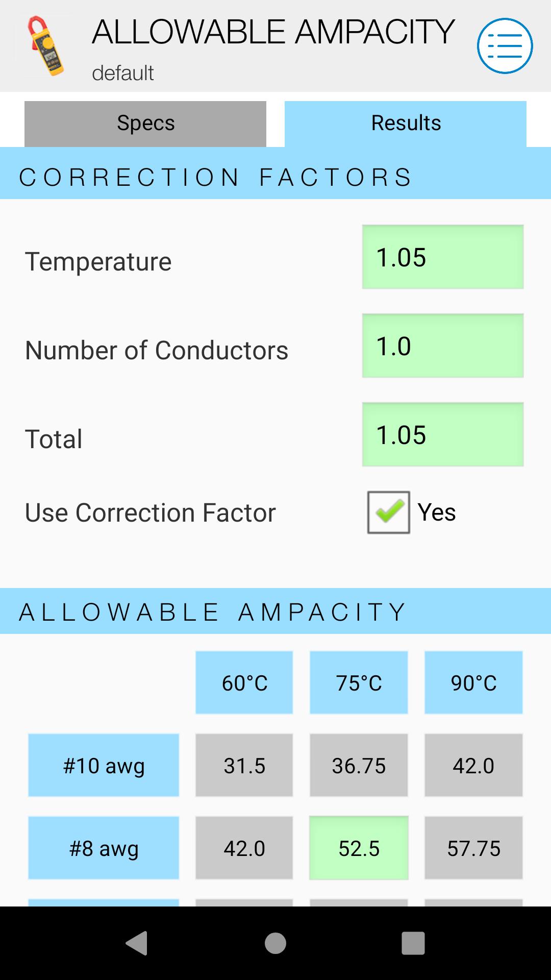
Task: Open the list menu icon
Action: point(505,46)
